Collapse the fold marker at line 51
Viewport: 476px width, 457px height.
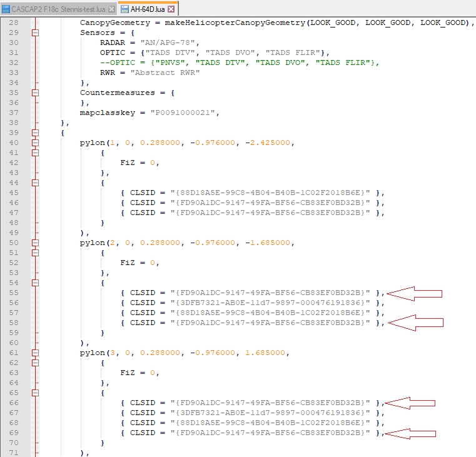coord(36,253)
